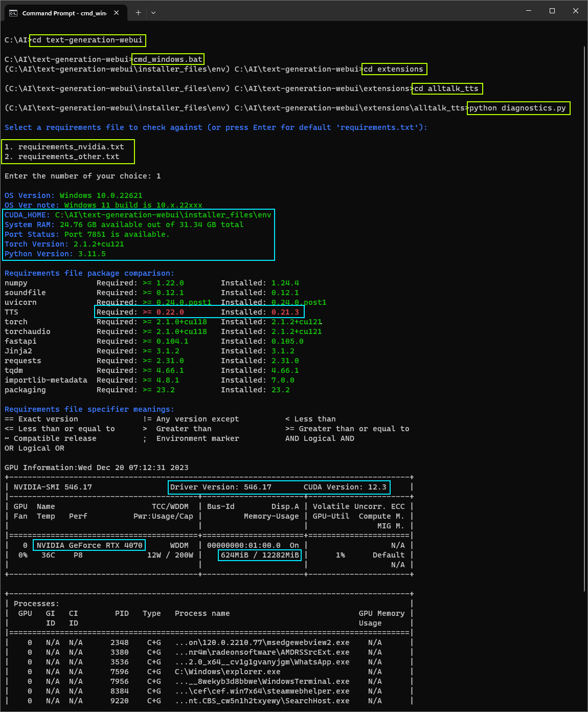Click the WhatsApp.exe process name
This screenshot has height=712, width=588.
[x=262, y=662]
